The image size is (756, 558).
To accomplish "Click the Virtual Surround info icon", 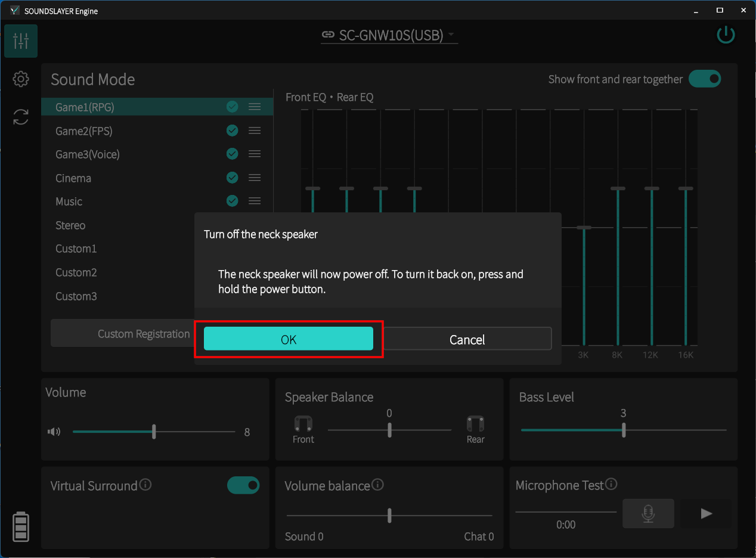I will [145, 485].
